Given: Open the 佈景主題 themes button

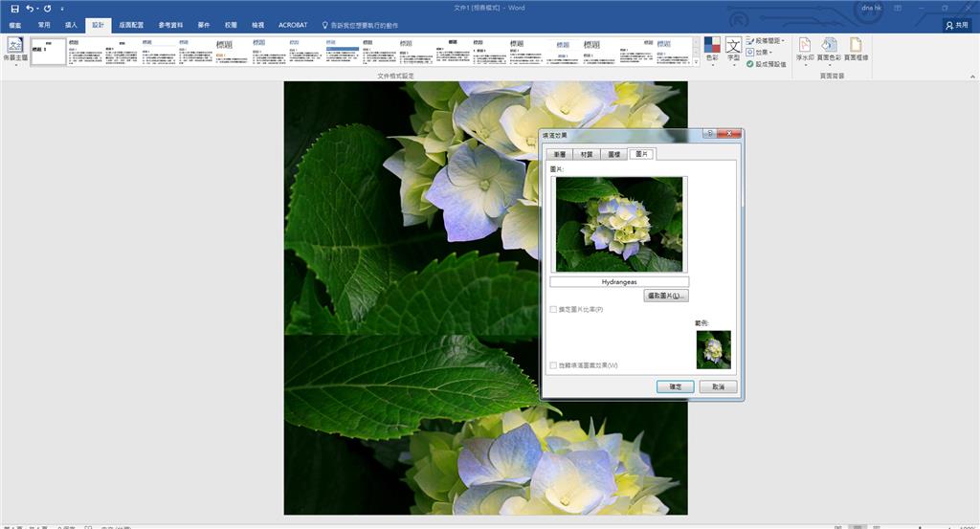Looking at the screenshot, I should tap(15, 51).
